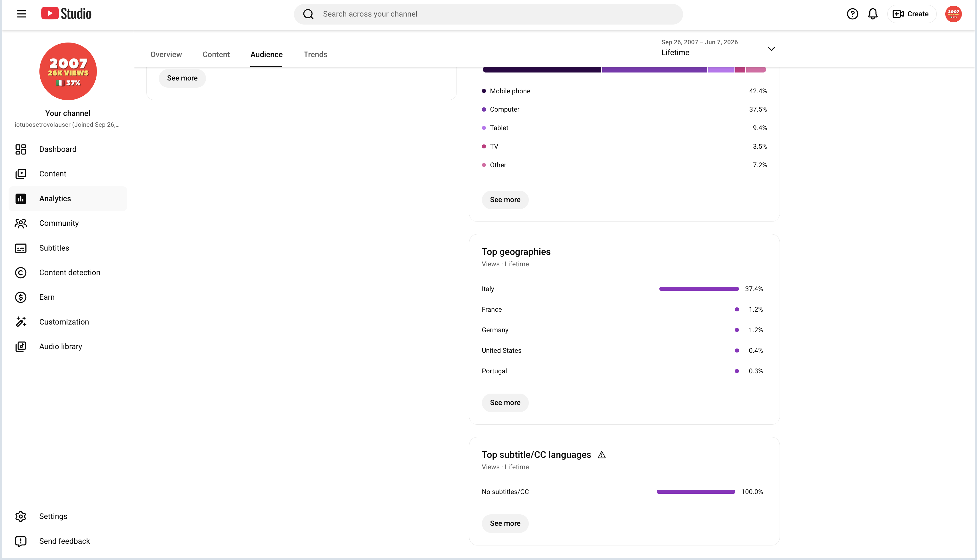The image size is (977, 560).
Task: Open Content detection in the sidebar
Action: click(x=70, y=273)
